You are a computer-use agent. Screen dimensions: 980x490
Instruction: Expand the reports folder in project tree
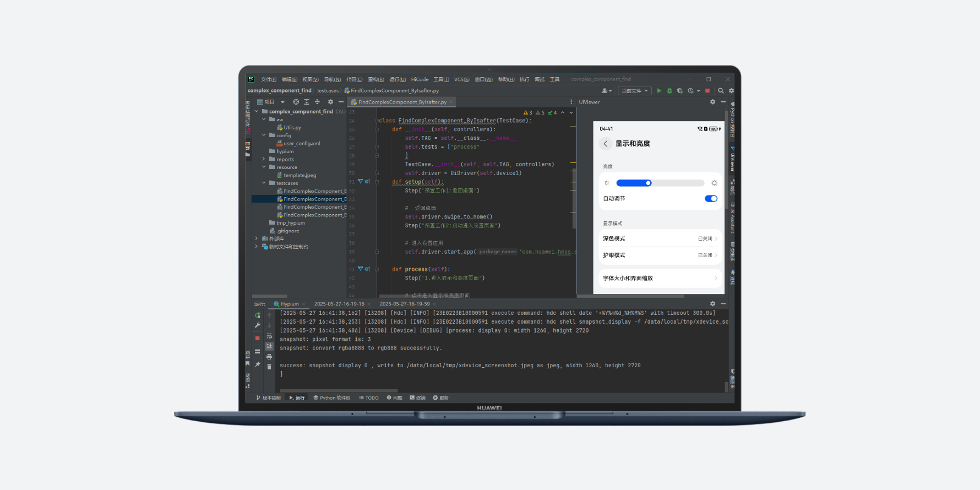(x=264, y=159)
